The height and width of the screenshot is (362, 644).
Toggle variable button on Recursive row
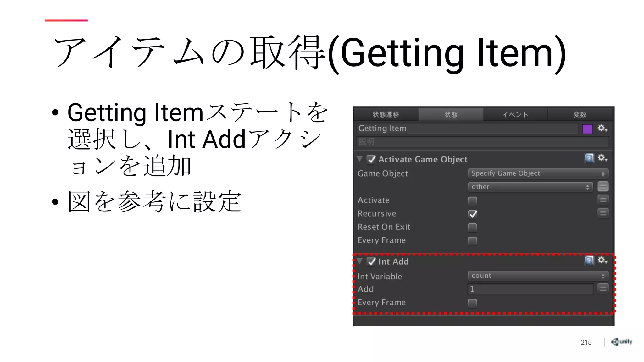(603, 213)
